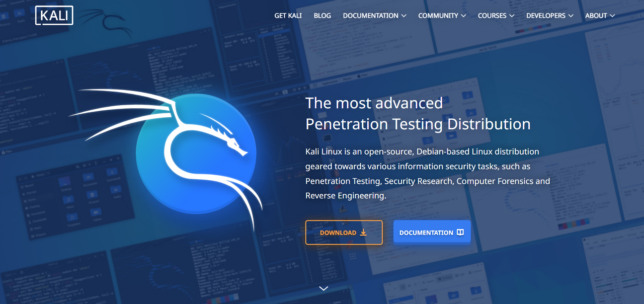Expand the Community menu chevron

[x=463, y=16]
